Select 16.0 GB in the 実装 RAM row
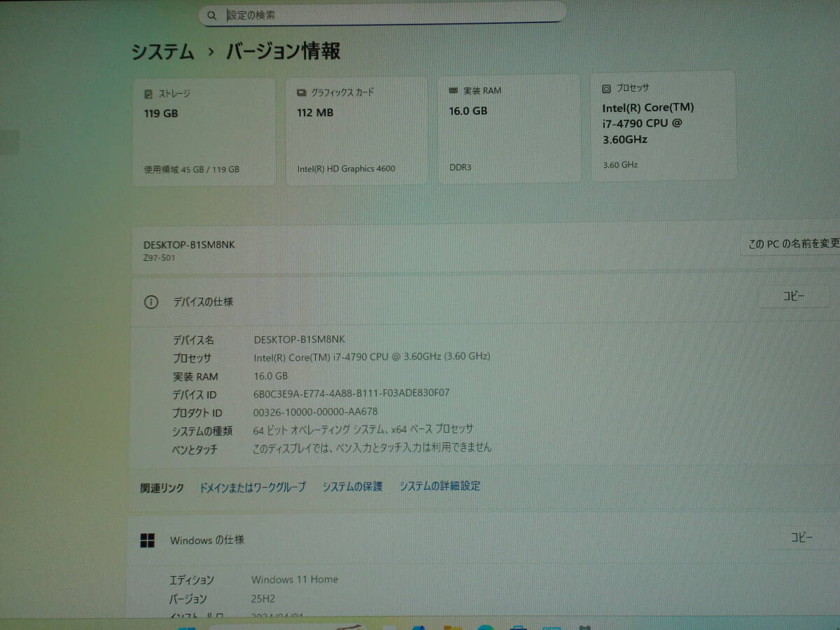The height and width of the screenshot is (630, 840). click(270, 376)
